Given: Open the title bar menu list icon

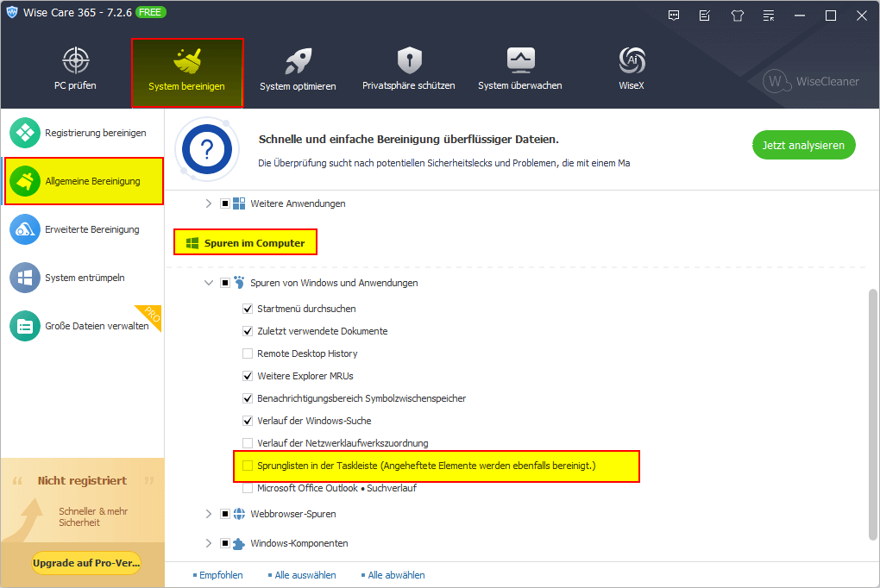Looking at the screenshot, I should tap(769, 16).
